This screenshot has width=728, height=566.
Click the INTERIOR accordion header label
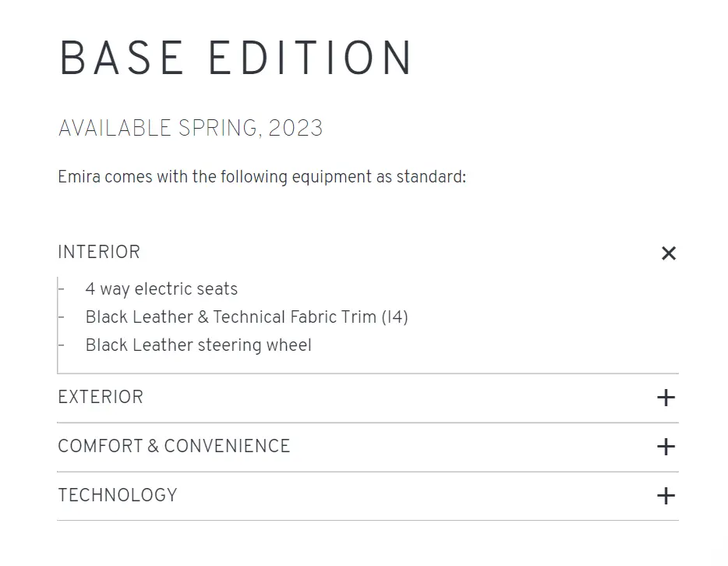coord(99,253)
